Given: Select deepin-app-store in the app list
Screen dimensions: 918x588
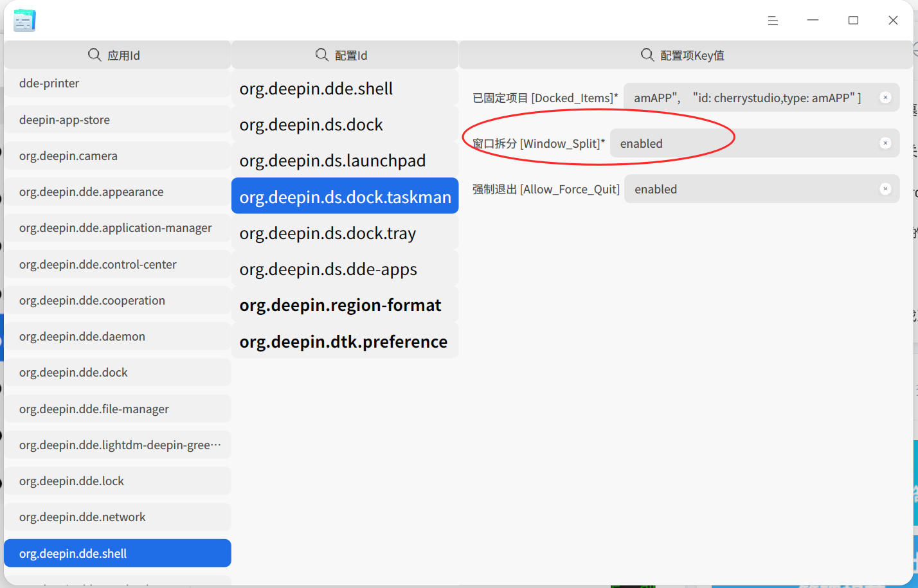Looking at the screenshot, I should point(118,120).
